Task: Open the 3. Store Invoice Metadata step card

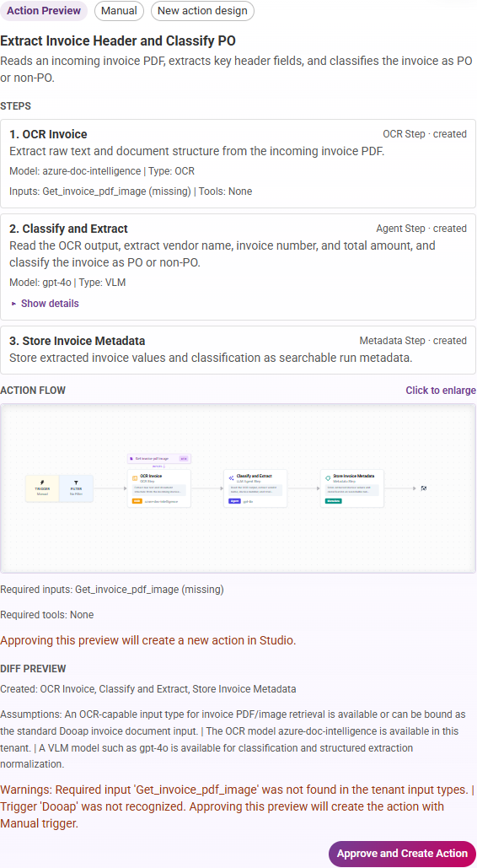Action: (238, 350)
